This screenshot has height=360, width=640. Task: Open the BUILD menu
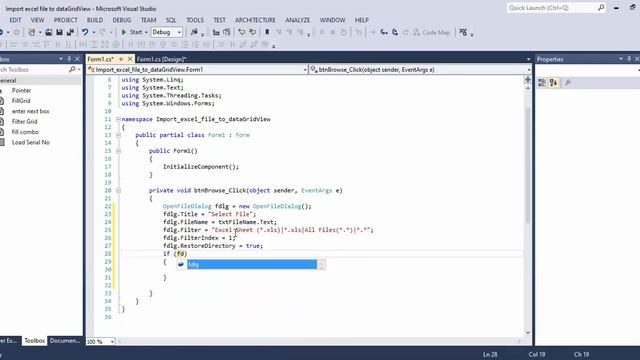[x=95, y=20]
